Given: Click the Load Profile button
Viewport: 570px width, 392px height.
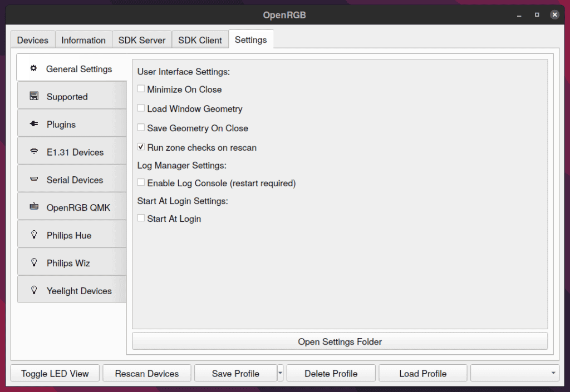Looking at the screenshot, I should coord(423,373).
